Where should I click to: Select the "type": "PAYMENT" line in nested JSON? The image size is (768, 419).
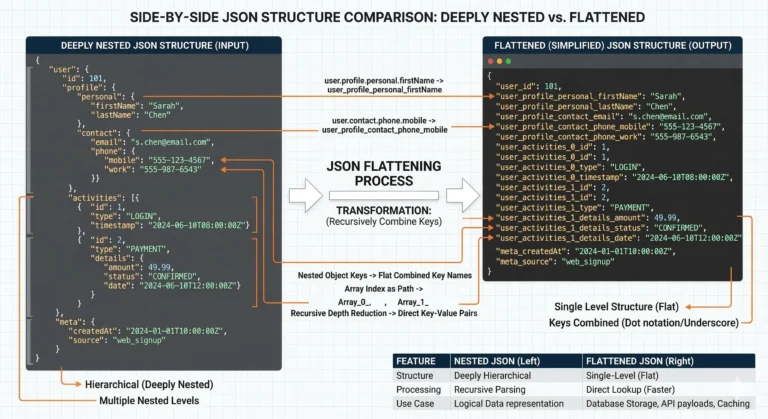click(129, 249)
